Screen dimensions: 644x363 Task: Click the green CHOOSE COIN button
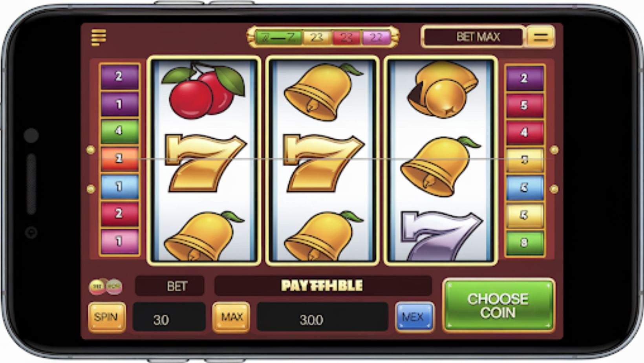[499, 306]
